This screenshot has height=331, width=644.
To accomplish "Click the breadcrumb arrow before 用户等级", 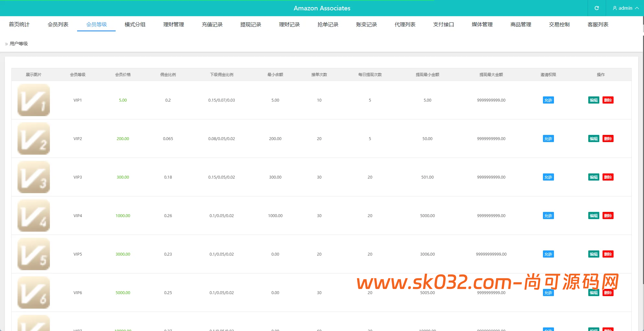I will point(6,43).
